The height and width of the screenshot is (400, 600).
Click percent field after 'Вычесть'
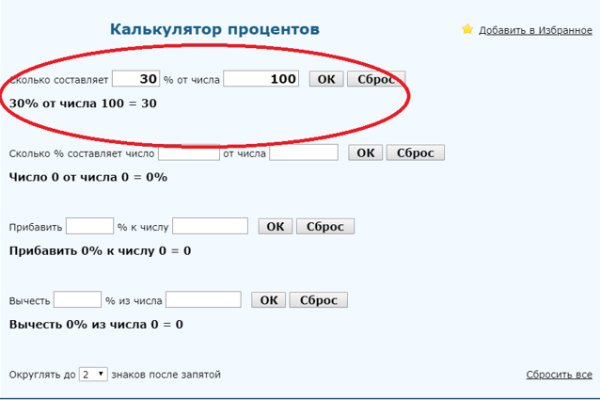(x=78, y=300)
